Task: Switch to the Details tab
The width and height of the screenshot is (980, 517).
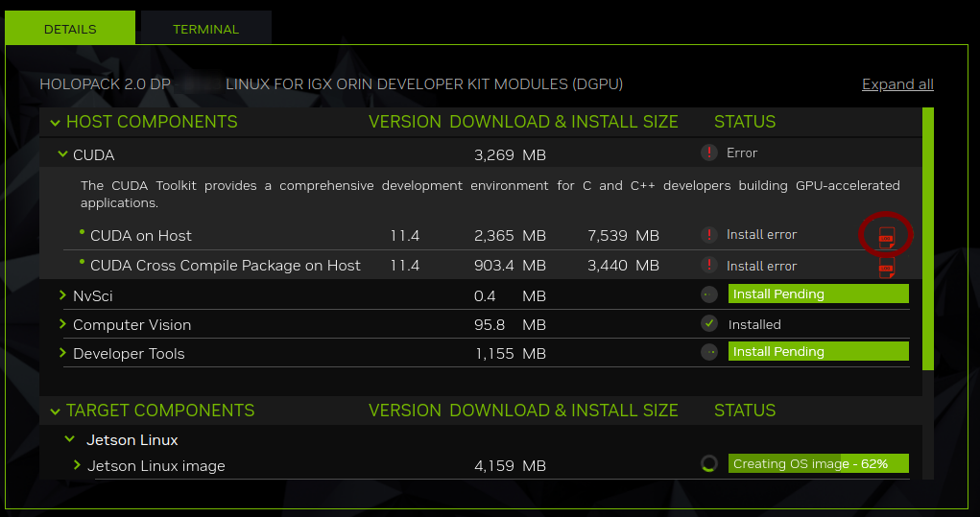Action: tap(70, 28)
